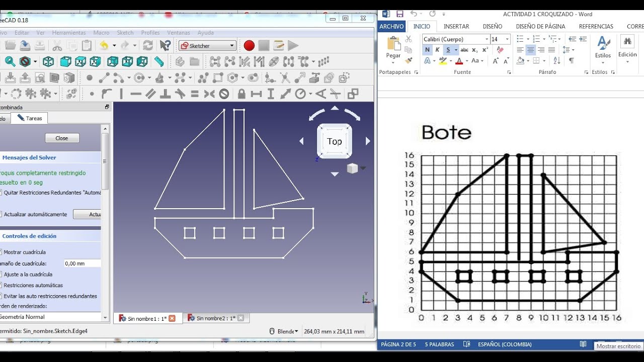
Task: Click ESPAÑOL (COLOMBIA) language in status bar
Action: 505,344
